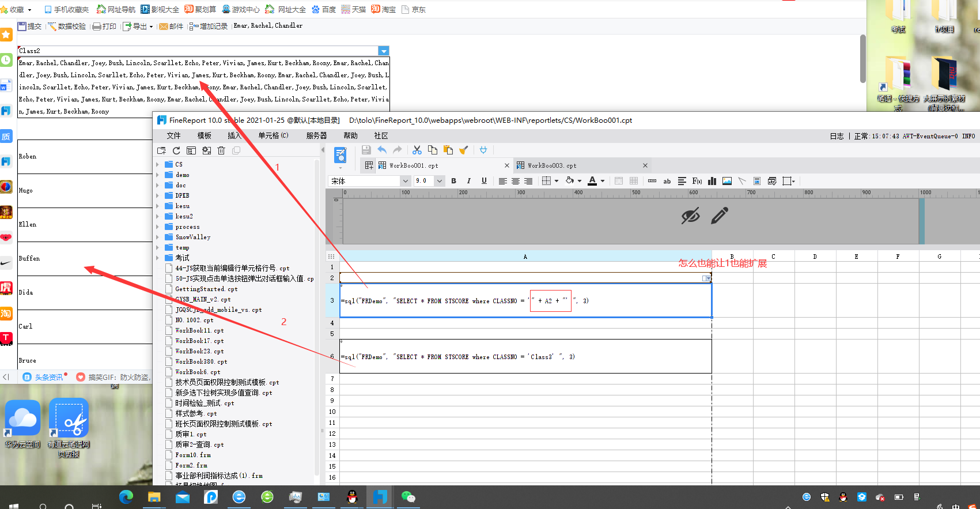Viewport: 980px width, 509px height.
Task: Expand the SnowValley folder
Action: 158,237
